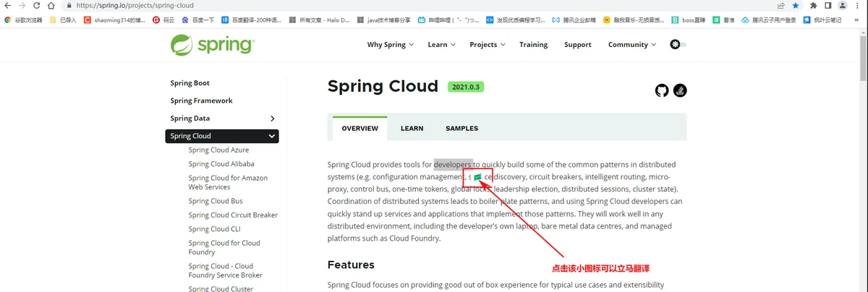
Task: Open the 百度翻译 bookmark
Action: point(252,20)
